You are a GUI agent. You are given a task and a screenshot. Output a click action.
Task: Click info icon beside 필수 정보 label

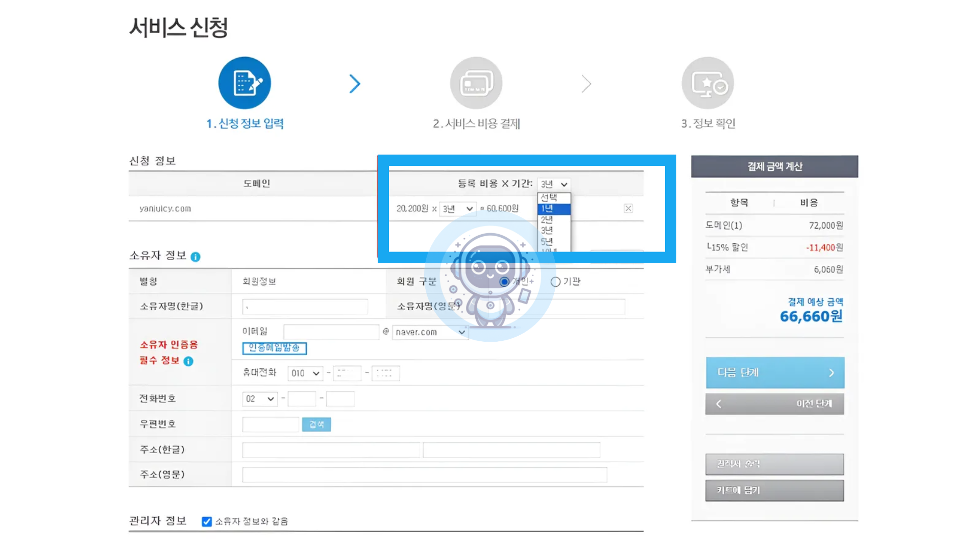pos(188,361)
